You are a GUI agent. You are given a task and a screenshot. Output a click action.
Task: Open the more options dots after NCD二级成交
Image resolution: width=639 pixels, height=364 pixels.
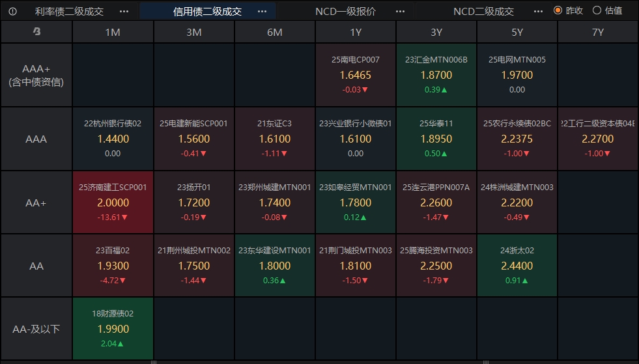(538, 11)
